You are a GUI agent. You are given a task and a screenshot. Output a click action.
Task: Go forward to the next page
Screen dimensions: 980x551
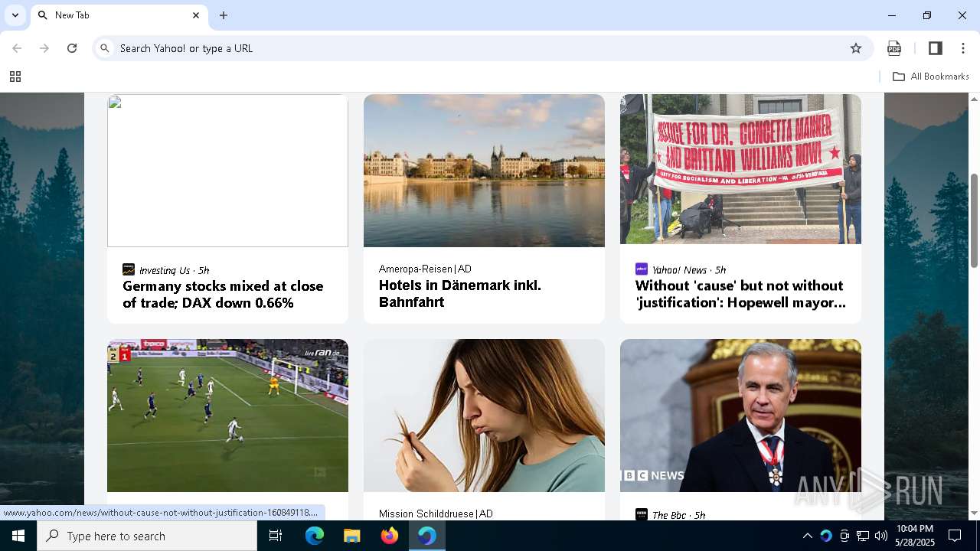click(44, 48)
